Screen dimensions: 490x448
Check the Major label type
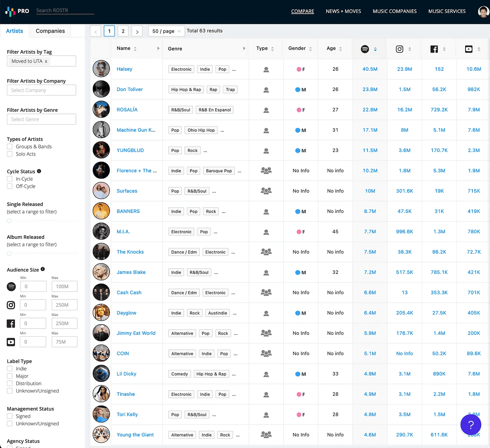tap(10, 376)
